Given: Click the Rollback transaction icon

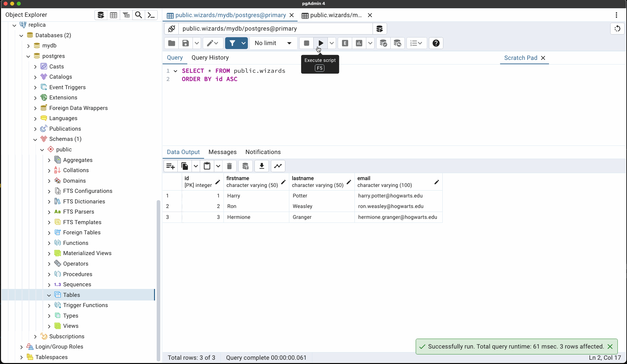Looking at the screenshot, I should pos(398,43).
